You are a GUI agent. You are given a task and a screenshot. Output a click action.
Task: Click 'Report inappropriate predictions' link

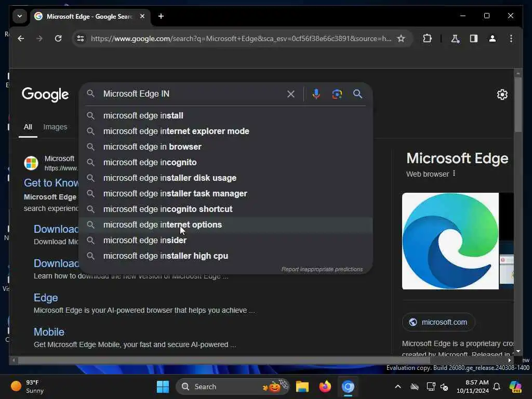point(322,270)
